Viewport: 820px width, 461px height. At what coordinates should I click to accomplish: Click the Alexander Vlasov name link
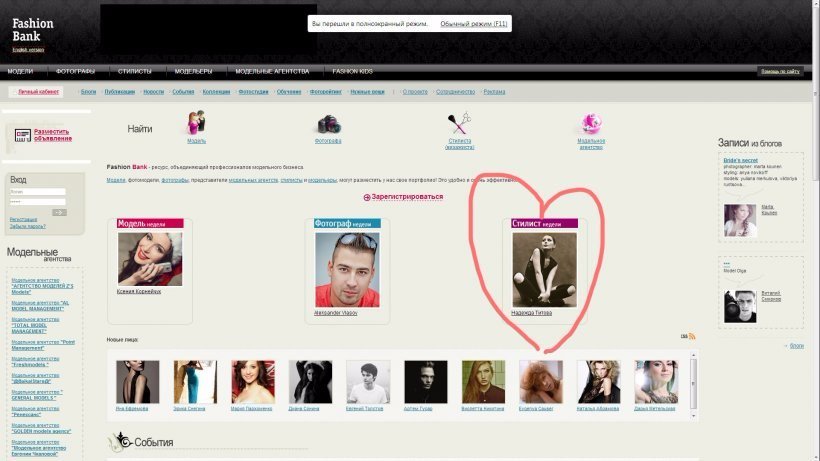[335, 313]
